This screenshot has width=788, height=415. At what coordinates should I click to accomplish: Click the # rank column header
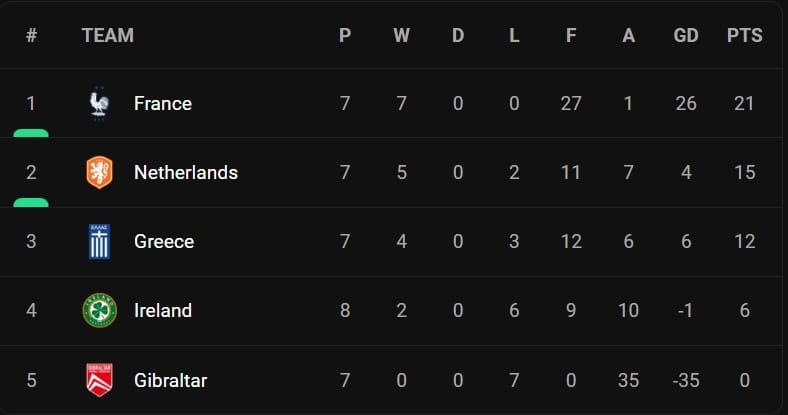coord(31,36)
